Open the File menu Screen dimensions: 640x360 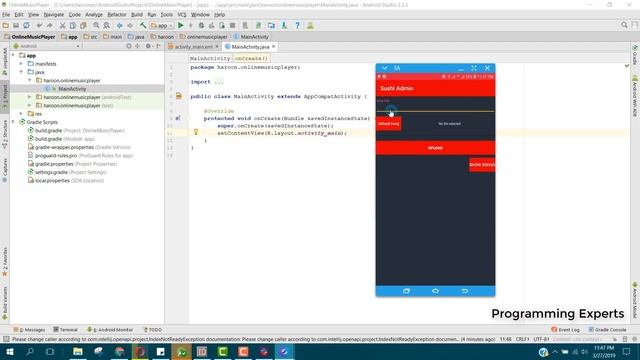(6, 14)
